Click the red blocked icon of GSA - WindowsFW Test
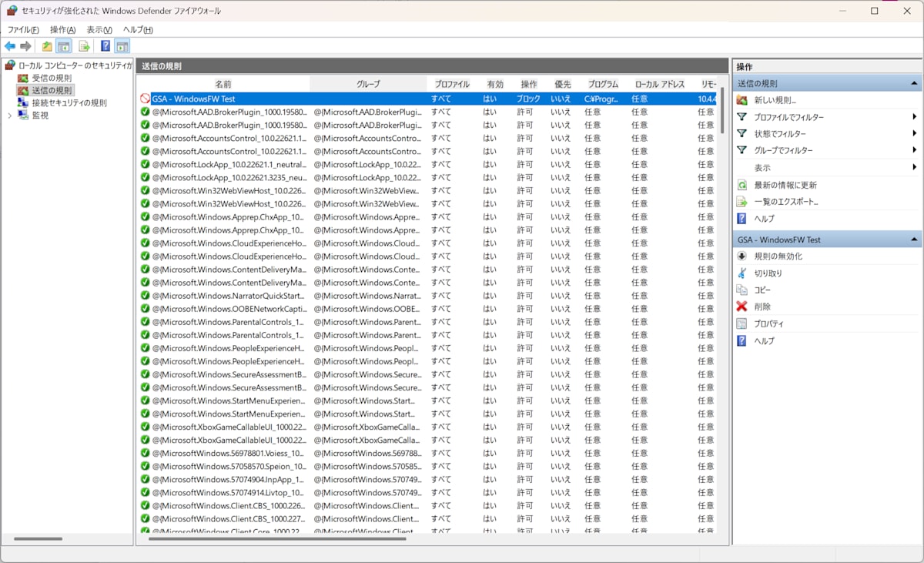924x563 pixels. pos(145,99)
